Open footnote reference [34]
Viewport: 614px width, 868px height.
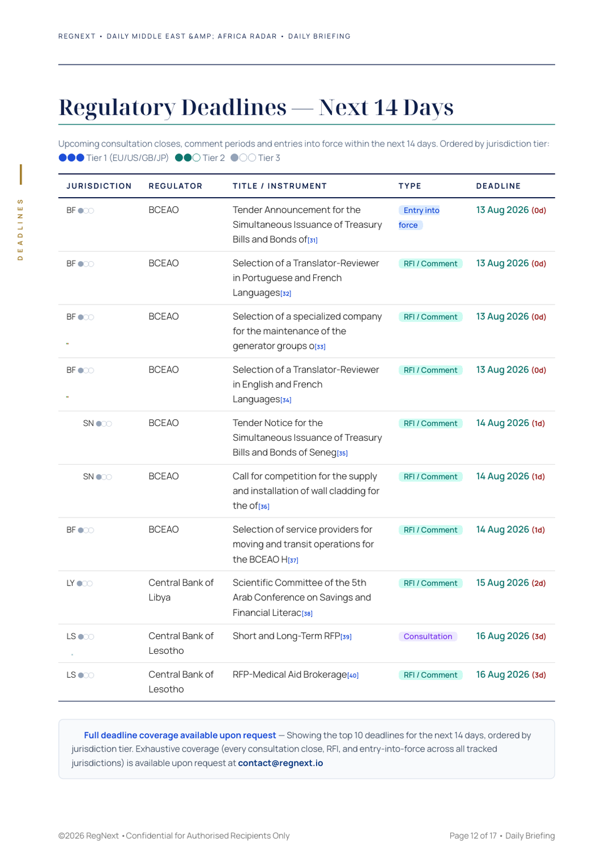point(286,400)
